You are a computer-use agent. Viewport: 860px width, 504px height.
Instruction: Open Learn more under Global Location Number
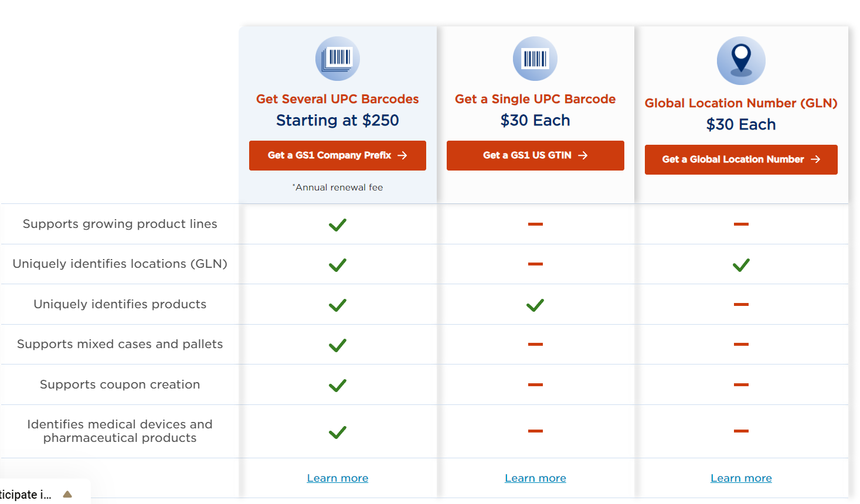(741, 478)
